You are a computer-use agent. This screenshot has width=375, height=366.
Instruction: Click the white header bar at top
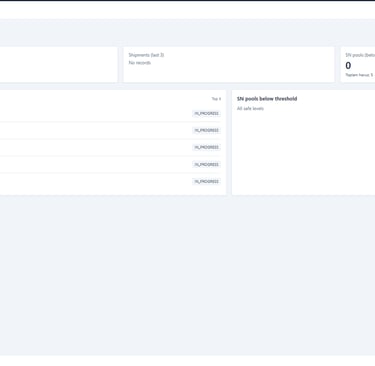click(187, 10)
